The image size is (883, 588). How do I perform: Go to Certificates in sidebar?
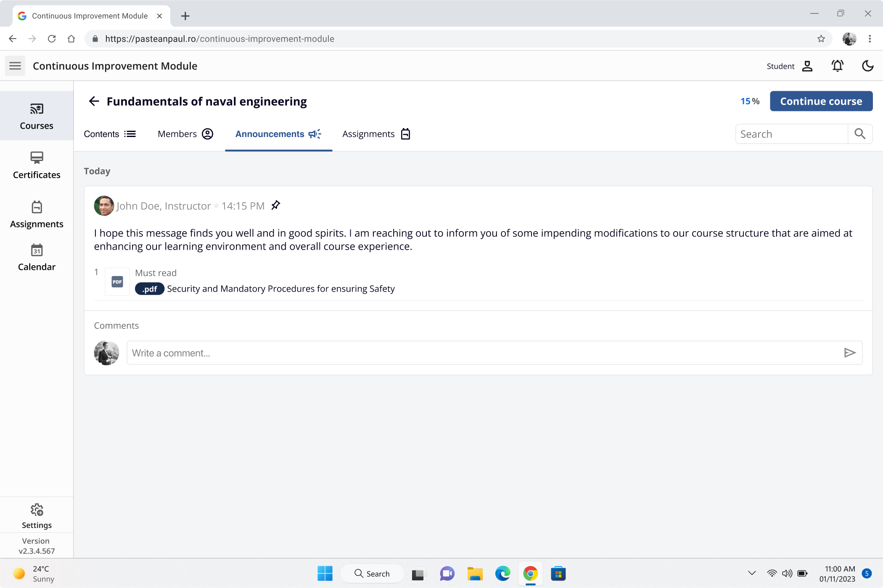click(x=37, y=165)
